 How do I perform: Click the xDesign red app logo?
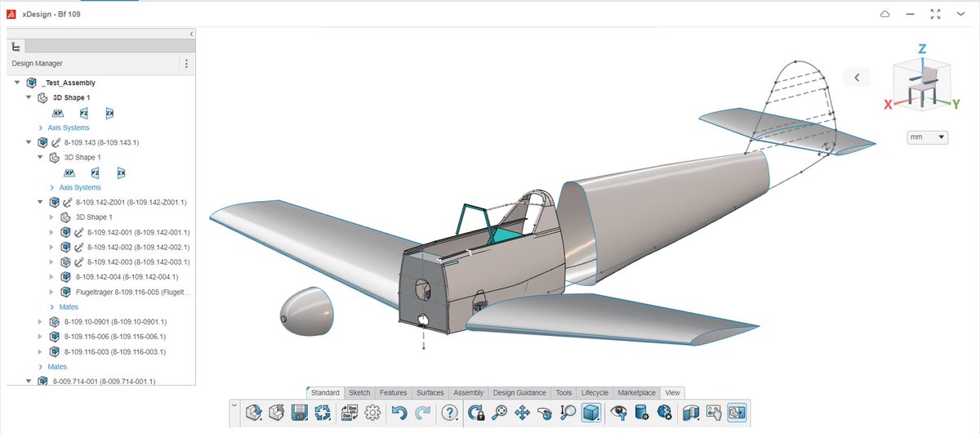[12, 15]
